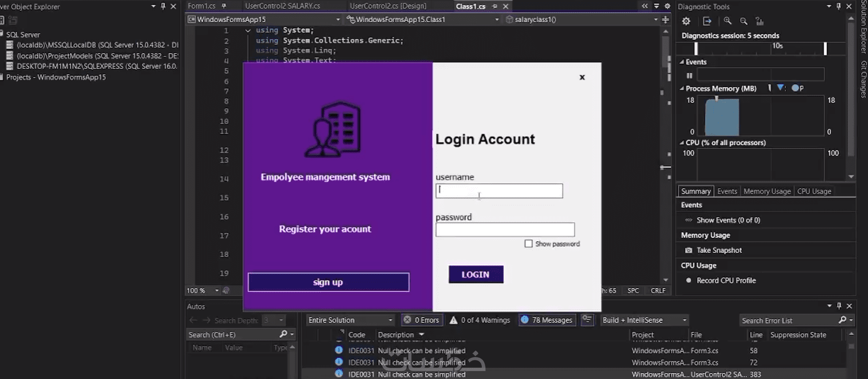Click the LOGIN button
This screenshot has height=379, width=868.
pos(476,274)
